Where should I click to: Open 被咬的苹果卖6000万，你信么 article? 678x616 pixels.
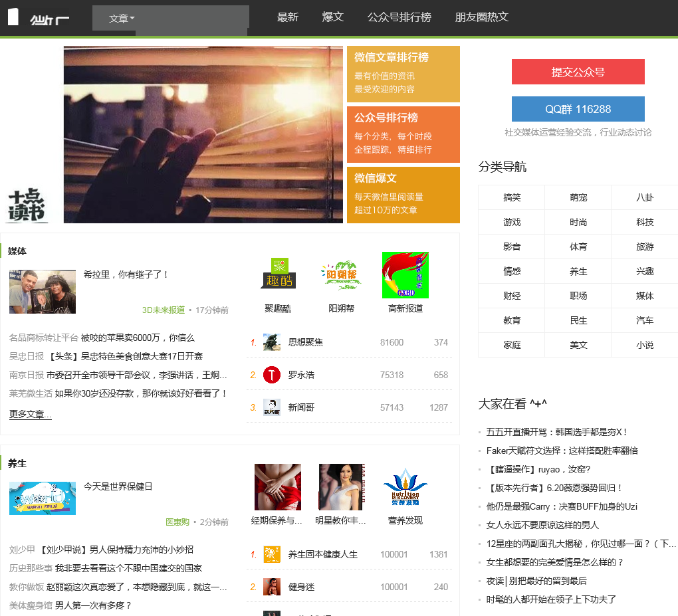point(138,338)
